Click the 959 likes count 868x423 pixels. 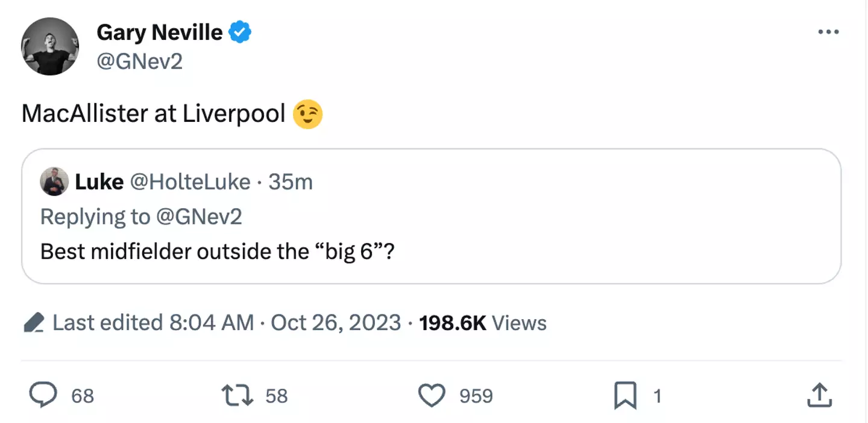click(476, 396)
